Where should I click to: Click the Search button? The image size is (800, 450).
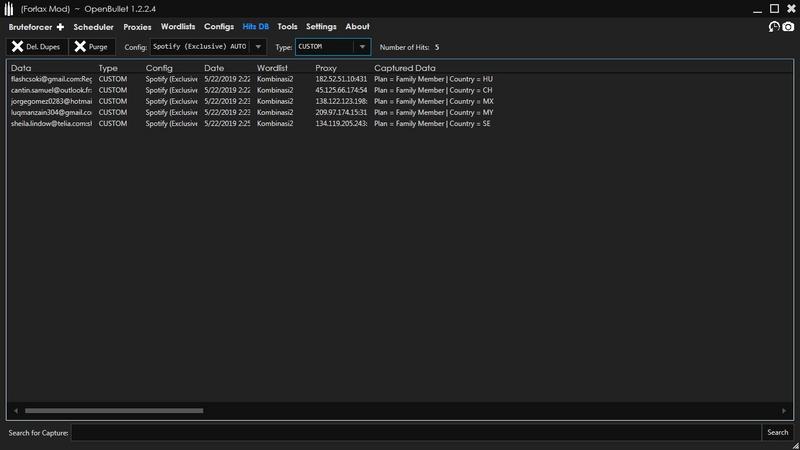tap(778, 432)
